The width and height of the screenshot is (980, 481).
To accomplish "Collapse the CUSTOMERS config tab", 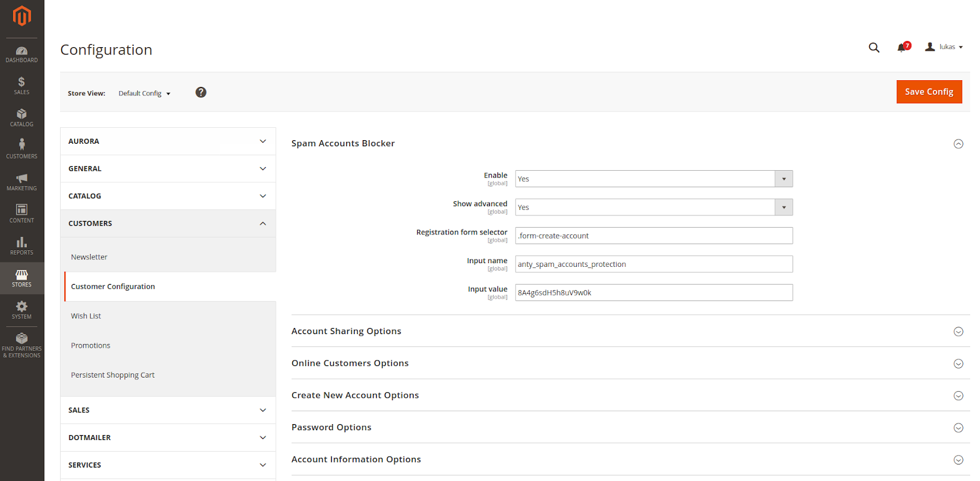I will pyautogui.click(x=168, y=224).
